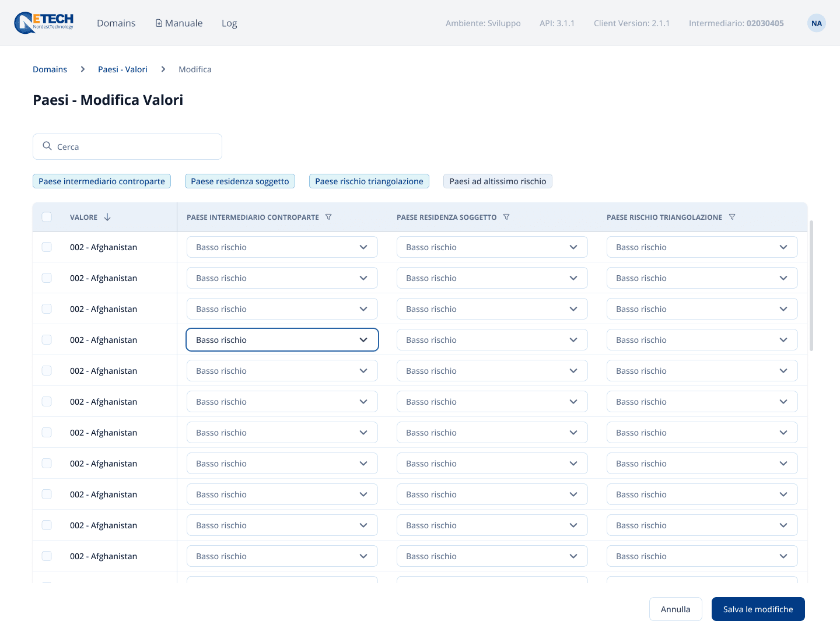
Task: Toggle the Paesi ad altissimo rischio chip
Action: pyautogui.click(x=498, y=181)
